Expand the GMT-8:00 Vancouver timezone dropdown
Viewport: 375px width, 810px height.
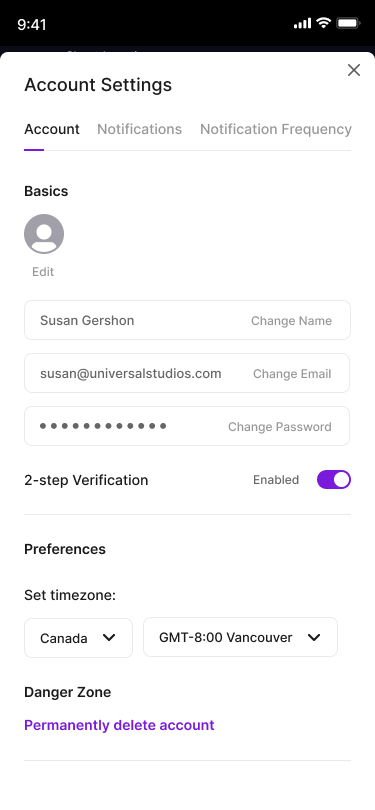point(240,637)
